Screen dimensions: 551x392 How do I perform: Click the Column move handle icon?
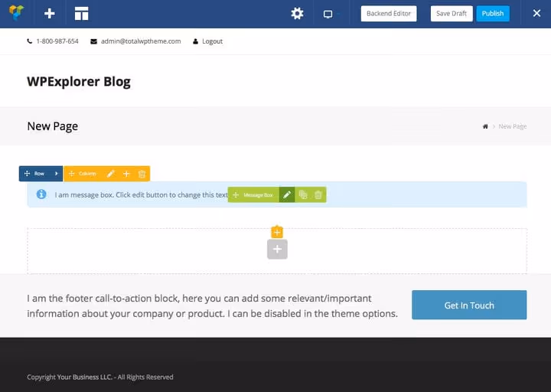point(72,174)
